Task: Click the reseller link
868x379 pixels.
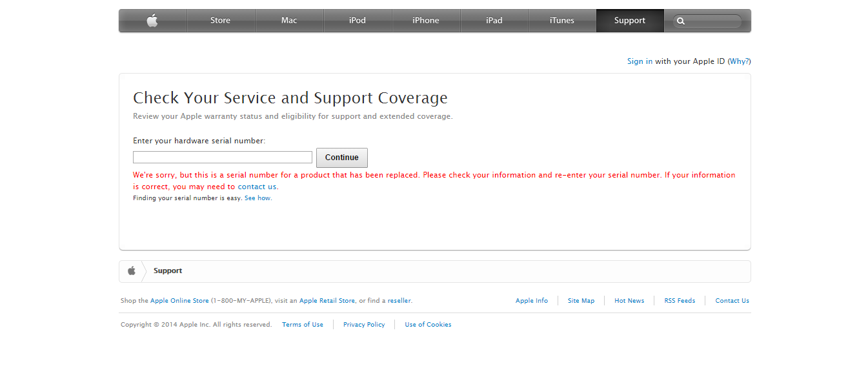Action: click(x=399, y=301)
